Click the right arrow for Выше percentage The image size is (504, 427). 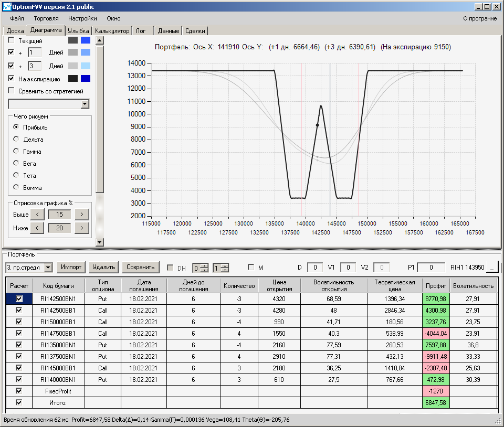pyautogui.click(x=81, y=214)
